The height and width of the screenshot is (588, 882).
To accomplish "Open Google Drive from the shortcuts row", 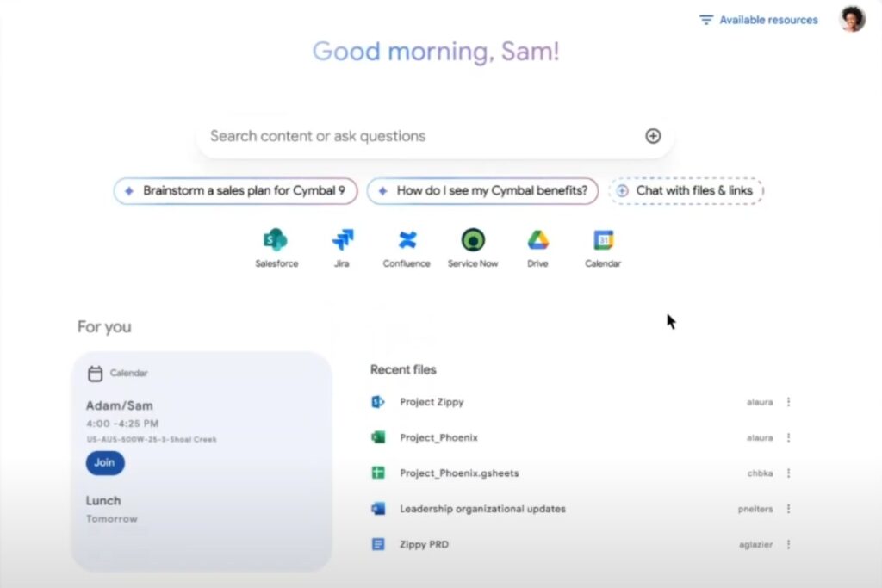I will (x=537, y=239).
